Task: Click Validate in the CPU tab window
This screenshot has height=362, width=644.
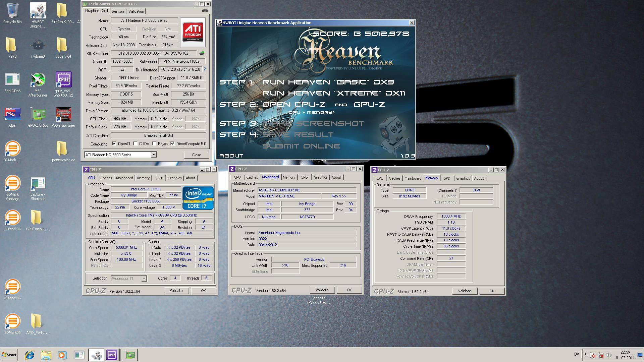Action: pyautogui.click(x=176, y=291)
